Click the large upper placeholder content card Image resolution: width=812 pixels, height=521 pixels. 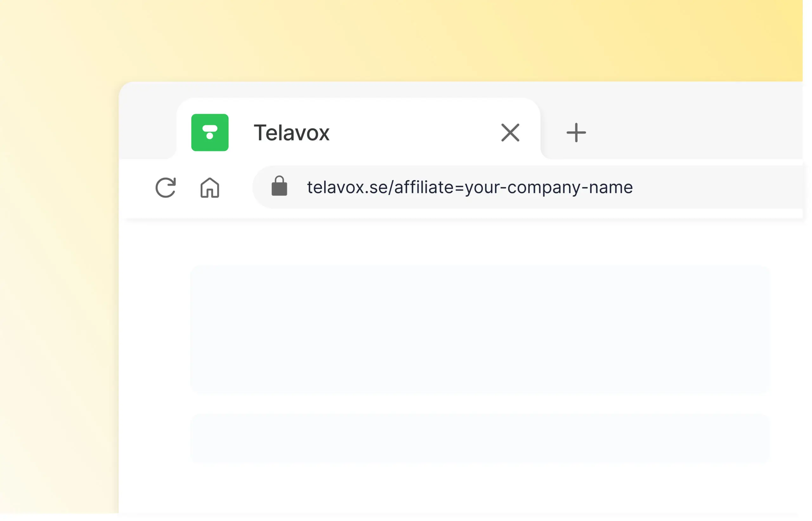click(x=480, y=329)
